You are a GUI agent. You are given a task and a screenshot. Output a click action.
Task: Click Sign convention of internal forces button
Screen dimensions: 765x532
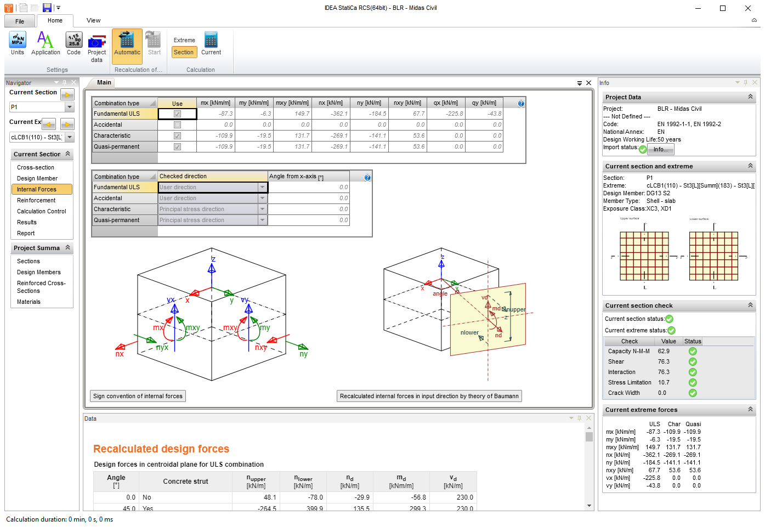coord(138,397)
